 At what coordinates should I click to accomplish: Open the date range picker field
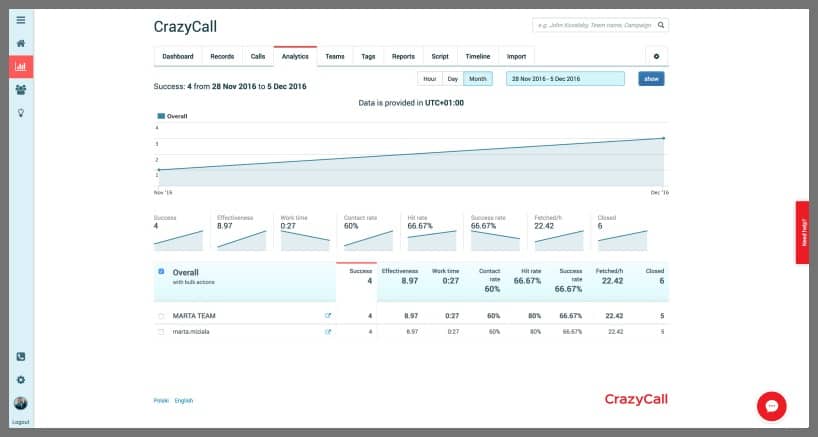[565, 78]
